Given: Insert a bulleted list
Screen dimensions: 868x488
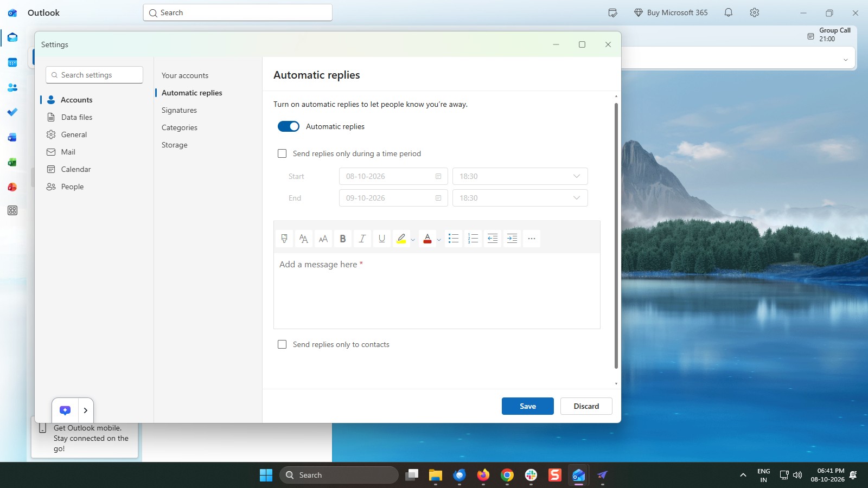Looking at the screenshot, I should pos(454,239).
